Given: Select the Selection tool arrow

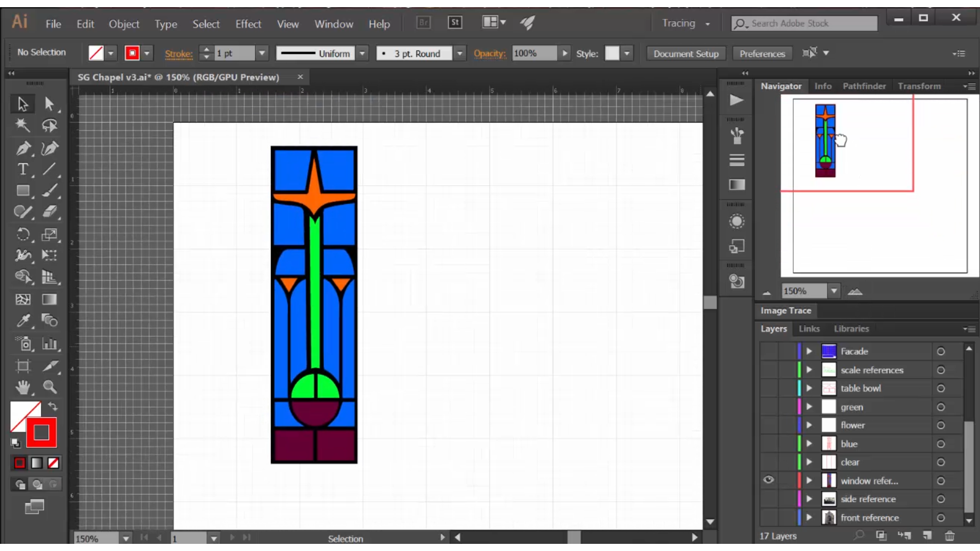Looking at the screenshot, I should pyautogui.click(x=22, y=104).
